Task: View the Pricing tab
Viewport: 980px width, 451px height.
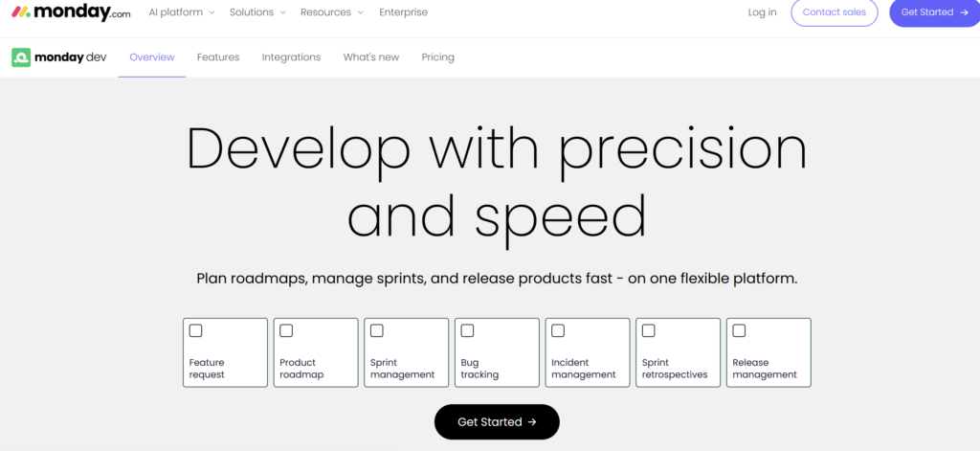Action: tap(437, 57)
